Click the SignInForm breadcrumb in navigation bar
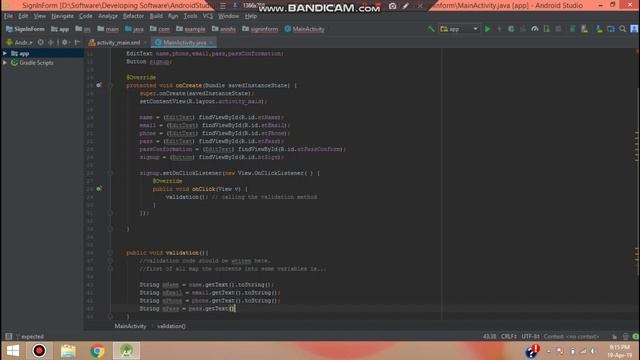 click(x=25, y=29)
